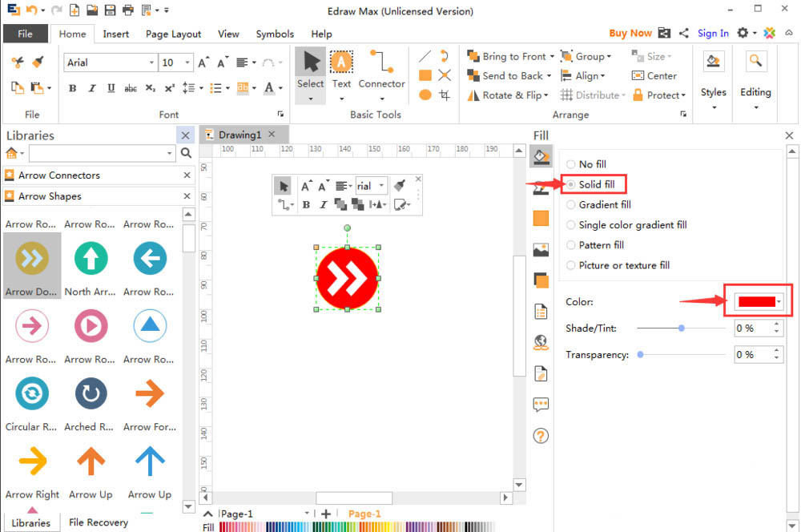This screenshot has height=532, width=801.
Task: Click the Center button in Arrange
Action: coord(654,75)
